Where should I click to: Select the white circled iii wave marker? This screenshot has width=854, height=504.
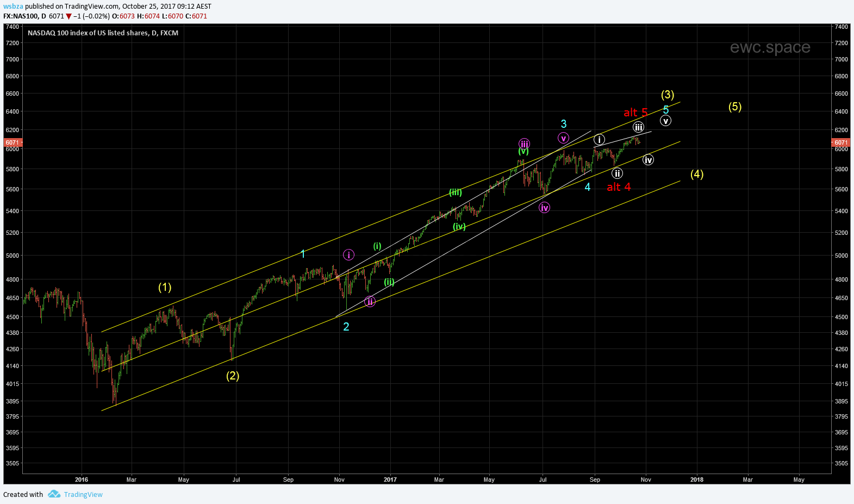pyautogui.click(x=638, y=127)
